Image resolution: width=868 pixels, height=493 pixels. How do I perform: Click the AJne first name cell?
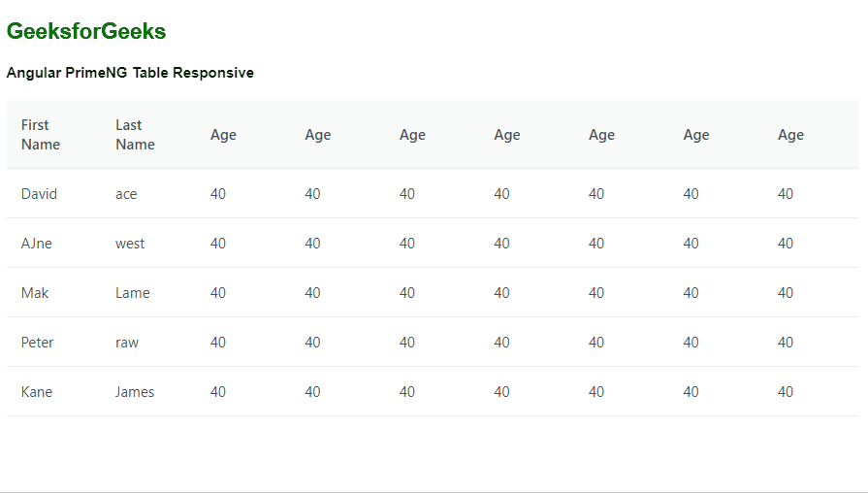tap(37, 244)
